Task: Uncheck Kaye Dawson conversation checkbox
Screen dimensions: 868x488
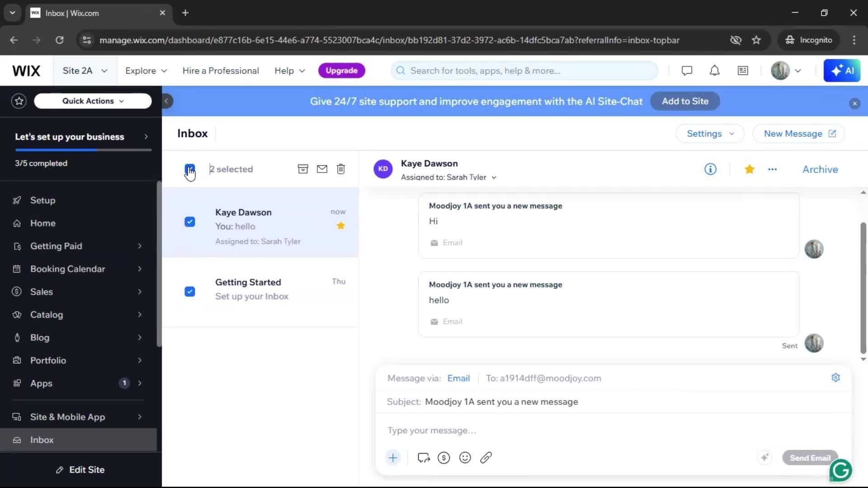Action: point(190,222)
